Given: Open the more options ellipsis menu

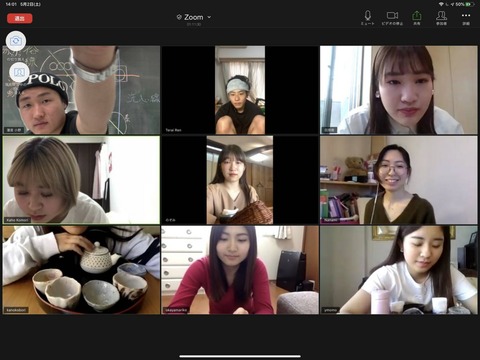Looking at the screenshot, I should (x=466, y=18).
